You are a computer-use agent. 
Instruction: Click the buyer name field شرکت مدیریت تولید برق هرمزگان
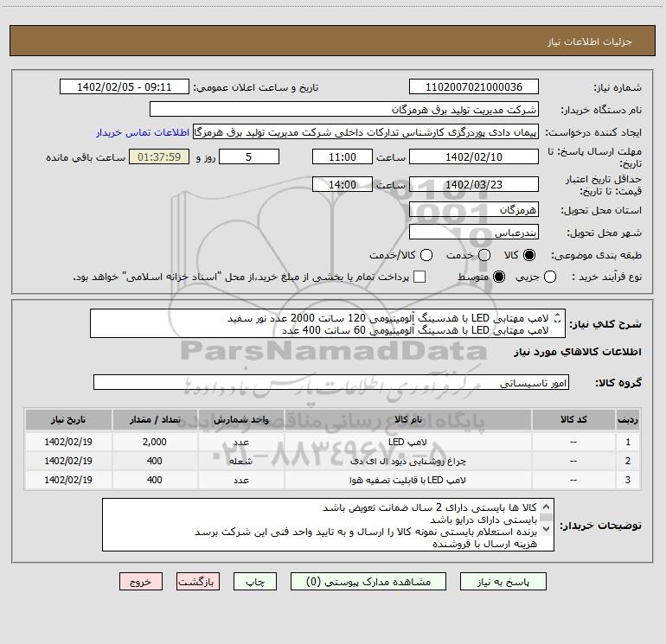344,110
